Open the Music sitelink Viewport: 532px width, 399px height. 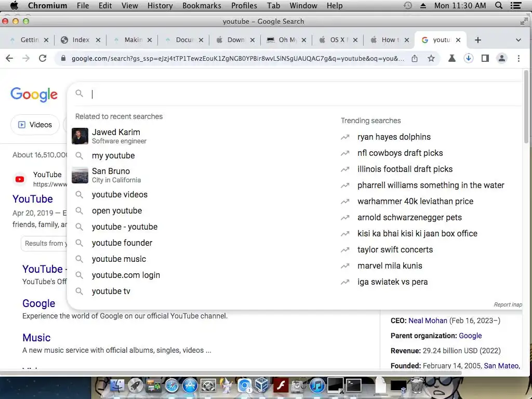[36, 338]
